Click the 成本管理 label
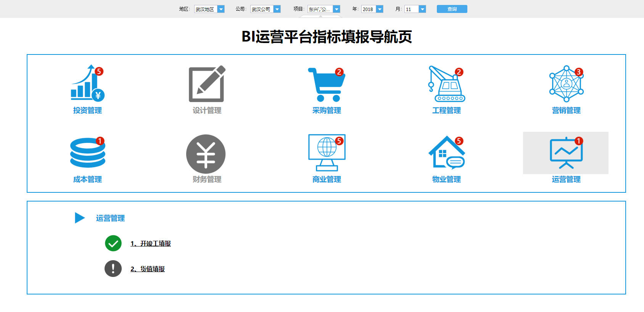Viewport: 644px width, 312px height. (x=87, y=179)
